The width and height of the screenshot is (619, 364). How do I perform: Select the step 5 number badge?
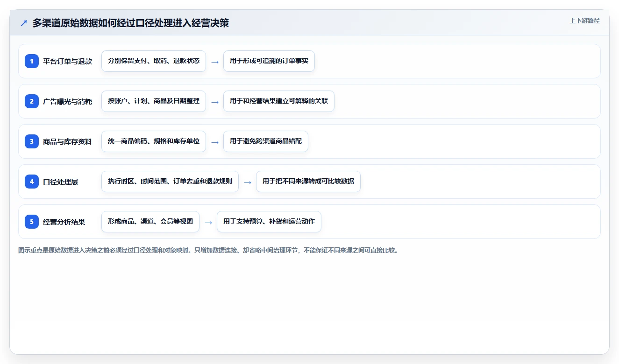point(32,222)
